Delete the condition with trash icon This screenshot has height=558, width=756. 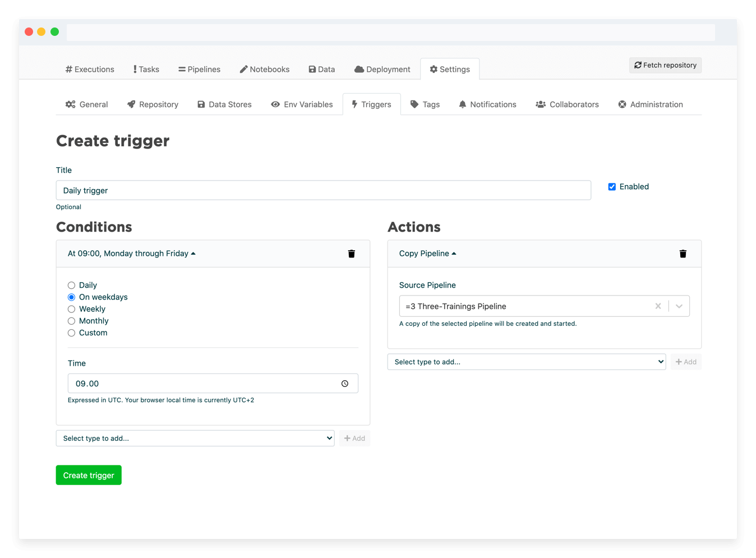click(x=352, y=253)
